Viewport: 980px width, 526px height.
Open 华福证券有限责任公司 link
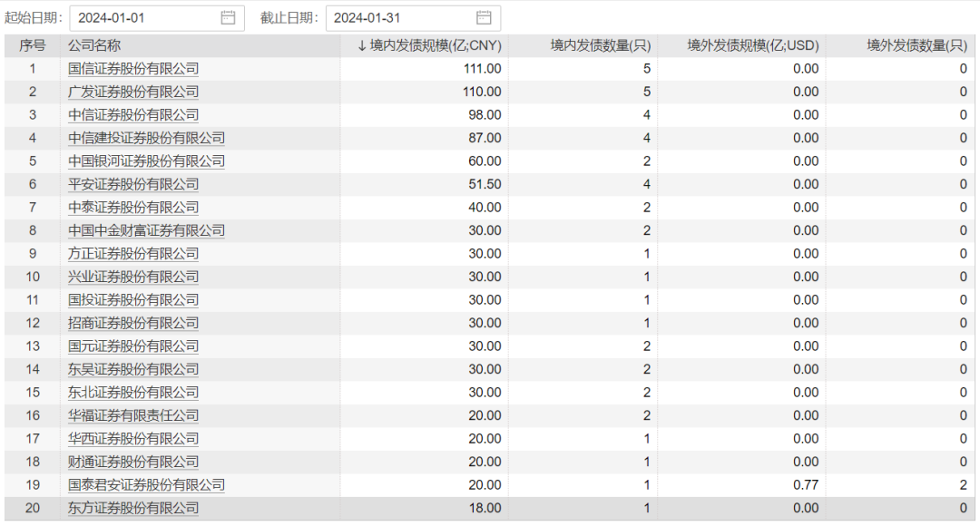pos(133,415)
